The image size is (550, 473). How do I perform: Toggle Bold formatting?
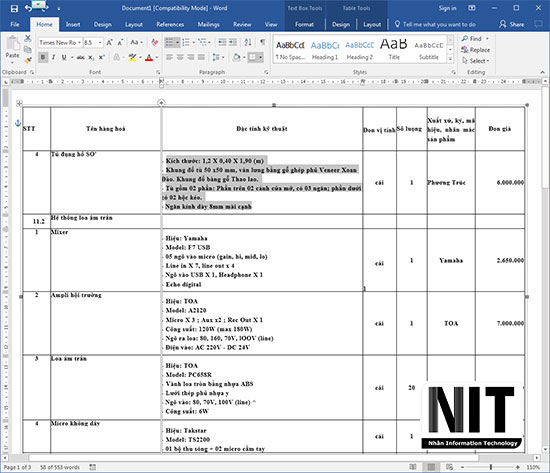pyautogui.click(x=43, y=57)
